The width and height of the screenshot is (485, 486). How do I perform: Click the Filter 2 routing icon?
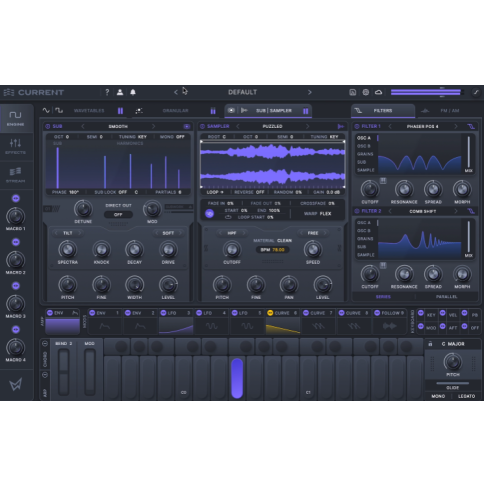pos(471,211)
